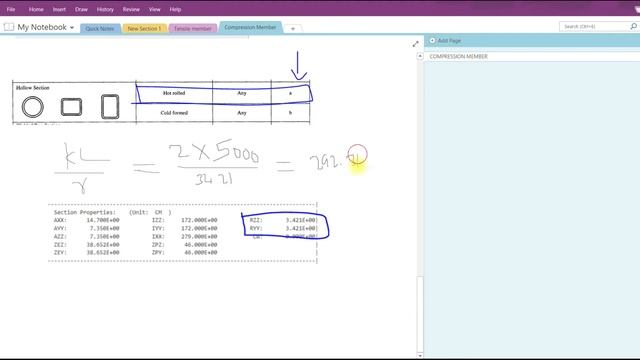The width and height of the screenshot is (640, 360).
Task: Click inside the notebook search field
Action: 594,27
